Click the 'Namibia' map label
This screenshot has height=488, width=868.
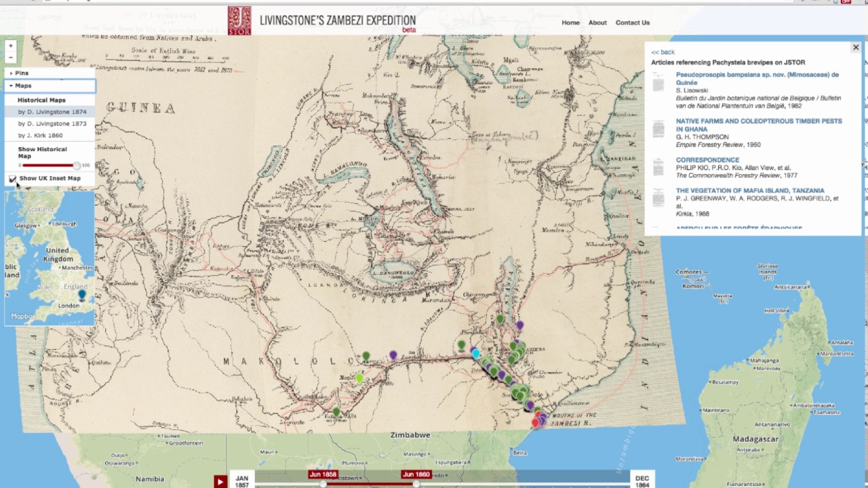point(149,479)
